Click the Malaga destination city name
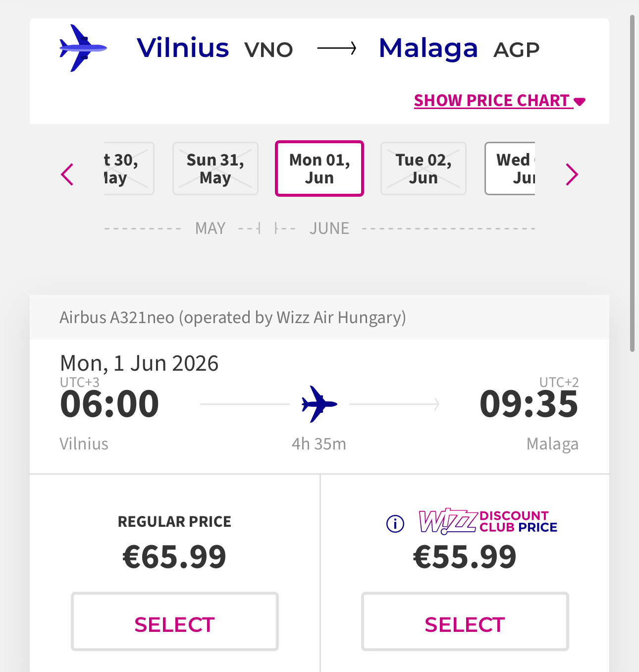The image size is (639, 672). (x=428, y=48)
